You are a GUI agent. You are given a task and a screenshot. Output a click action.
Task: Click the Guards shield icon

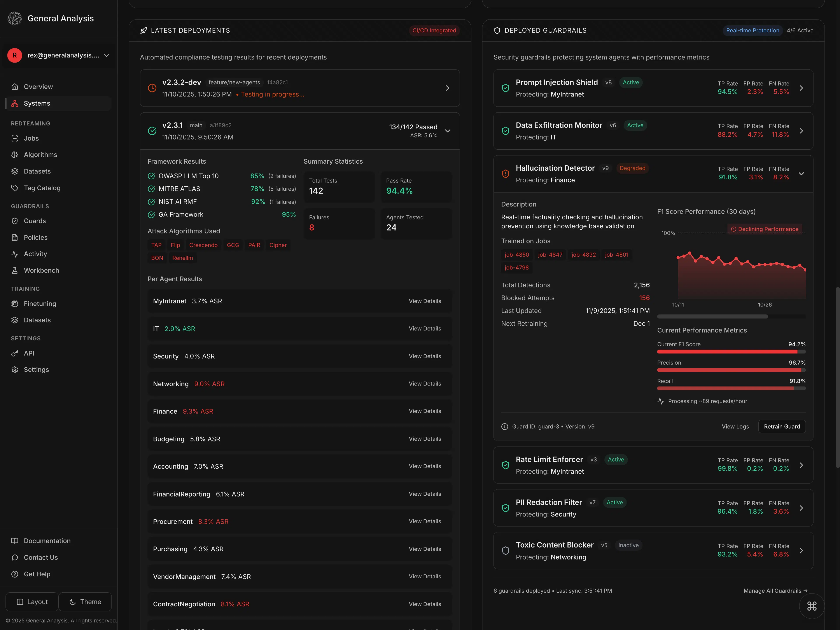15,221
